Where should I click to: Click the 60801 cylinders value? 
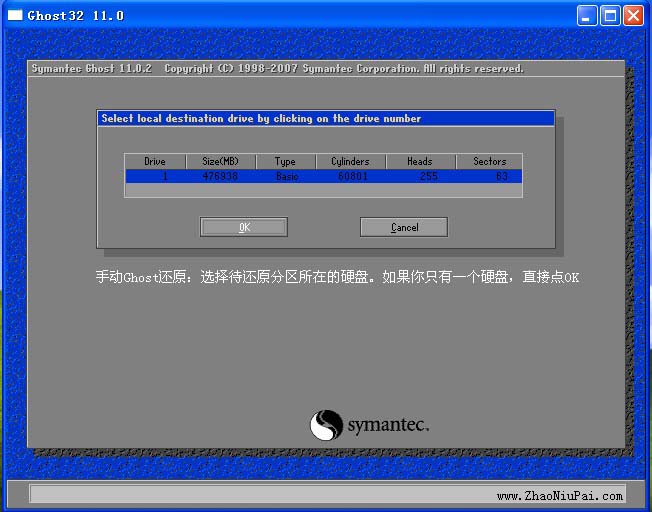[353, 176]
